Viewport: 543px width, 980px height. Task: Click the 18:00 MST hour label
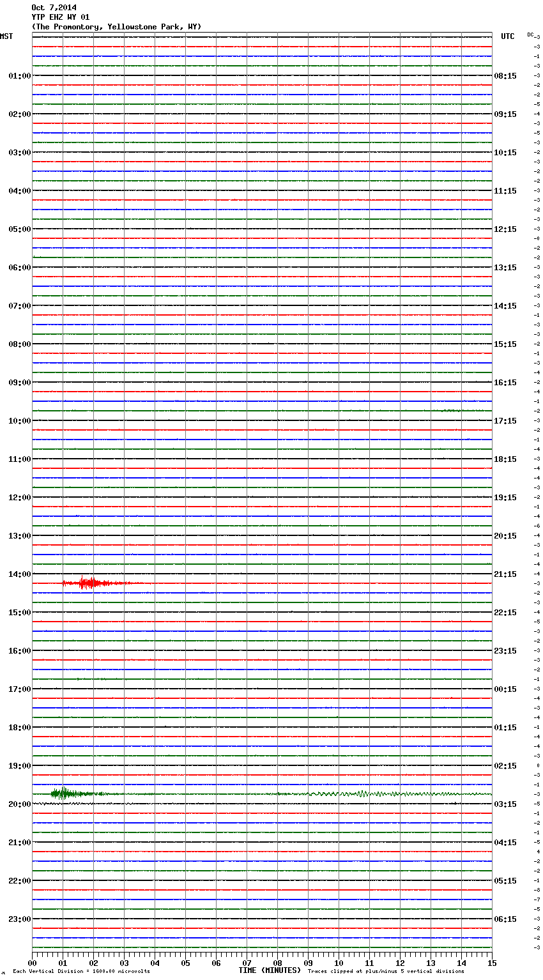coord(19,728)
